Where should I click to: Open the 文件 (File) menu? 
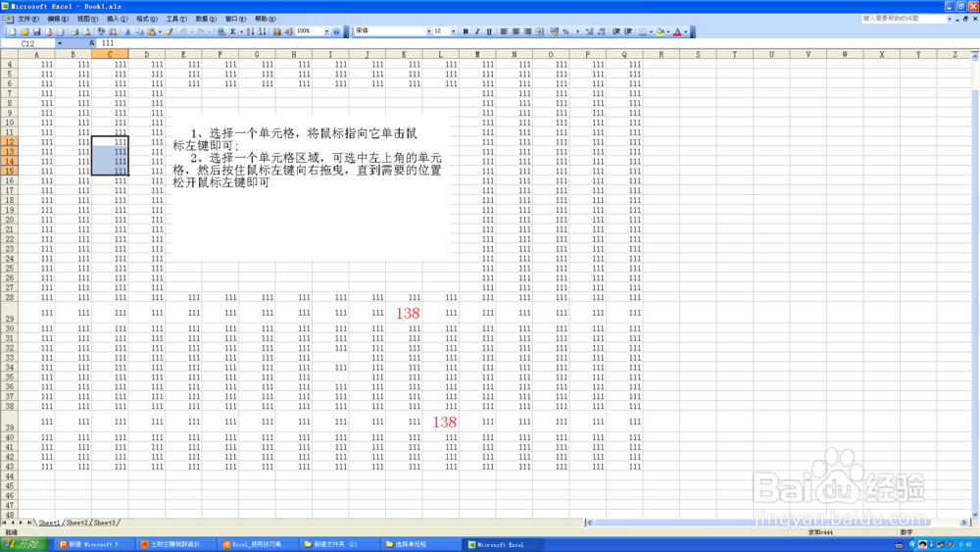point(28,19)
